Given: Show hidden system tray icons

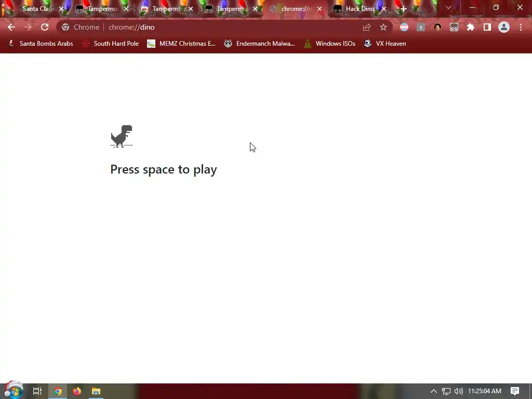Looking at the screenshot, I should click(x=434, y=391).
